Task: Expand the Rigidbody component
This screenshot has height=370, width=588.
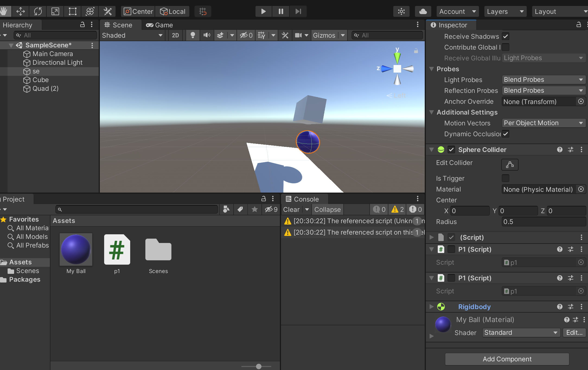Action: pyautogui.click(x=432, y=307)
